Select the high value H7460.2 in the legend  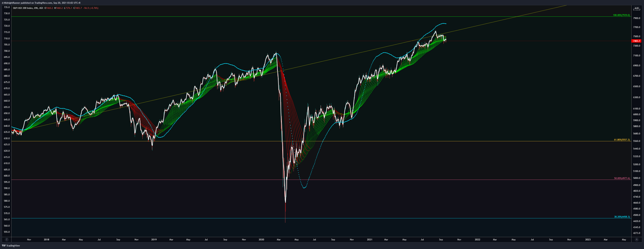point(59,8)
